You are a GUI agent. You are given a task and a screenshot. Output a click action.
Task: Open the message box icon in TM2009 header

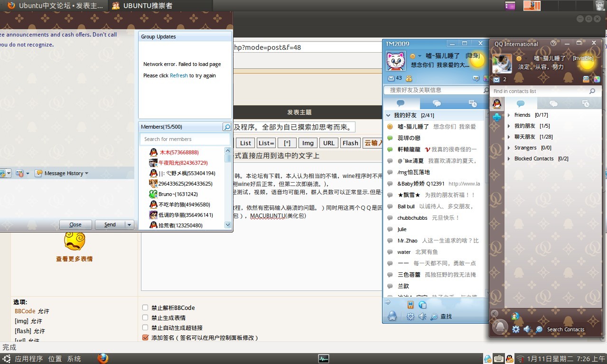pos(476,78)
